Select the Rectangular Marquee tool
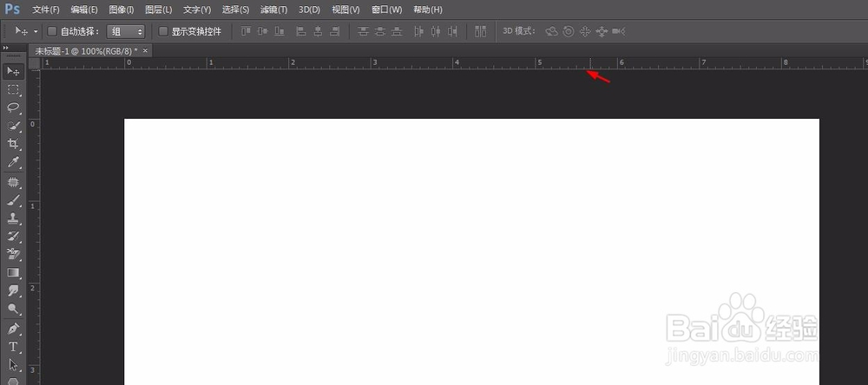868x385 pixels. [x=13, y=89]
